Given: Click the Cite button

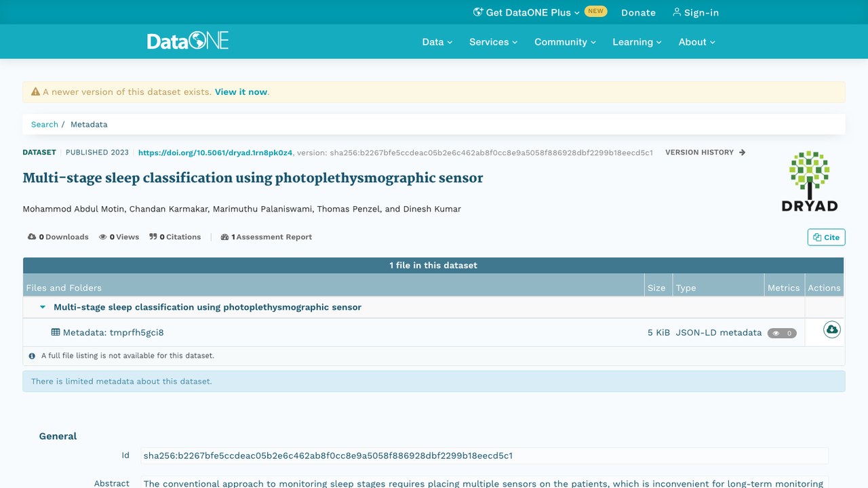Looking at the screenshot, I should pyautogui.click(x=827, y=237).
